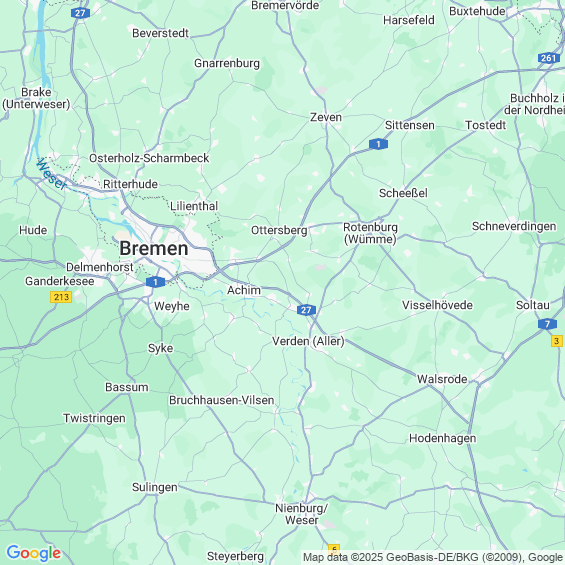The height and width of the screenshot is (565, 565).
Task: Click the Osterholz-Scharmbeck label
Action: click(149, 158)
